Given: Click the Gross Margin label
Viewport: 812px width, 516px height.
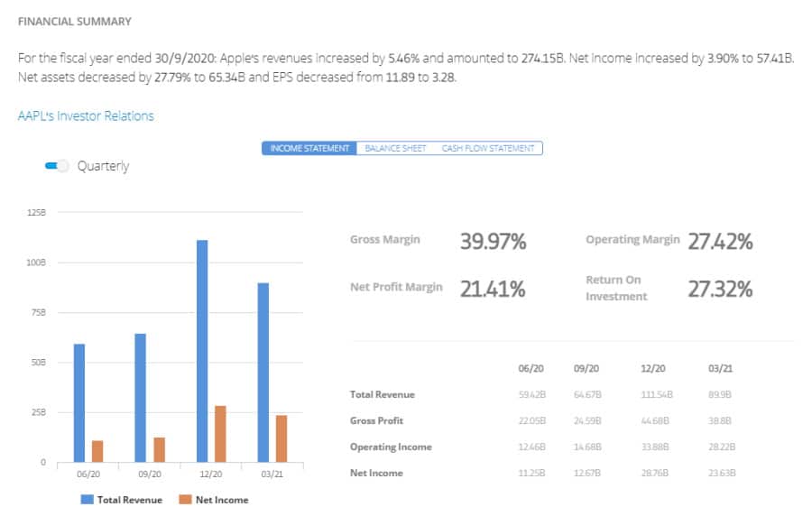Looking at the screenshot, I should click(384, 240).
